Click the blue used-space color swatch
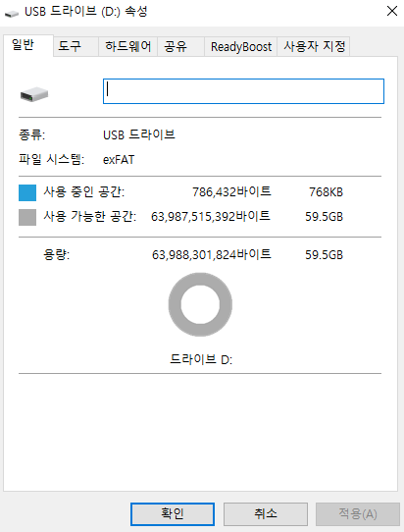The height and width of the screenshot is (532, 404). [27, 192]
